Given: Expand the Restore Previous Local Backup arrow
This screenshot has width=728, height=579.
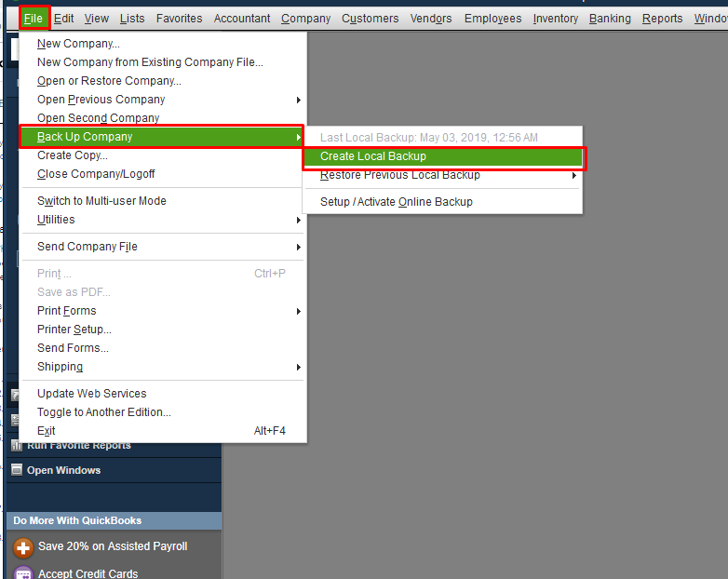Looking at the screenshot, I should coord(574,176).
